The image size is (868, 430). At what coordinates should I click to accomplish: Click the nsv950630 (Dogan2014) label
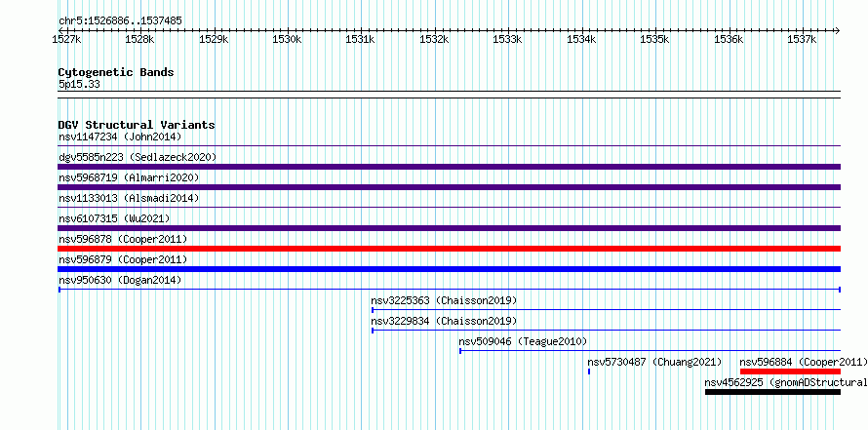click(x=120, y=281)
